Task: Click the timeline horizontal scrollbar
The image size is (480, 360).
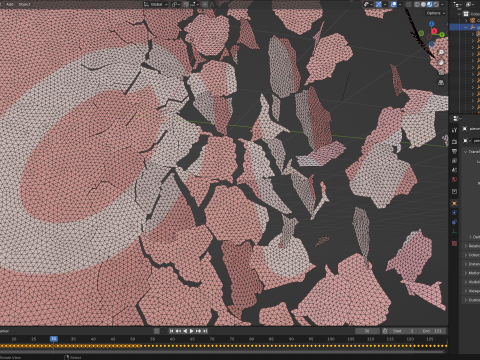Action: coord(223,351)
